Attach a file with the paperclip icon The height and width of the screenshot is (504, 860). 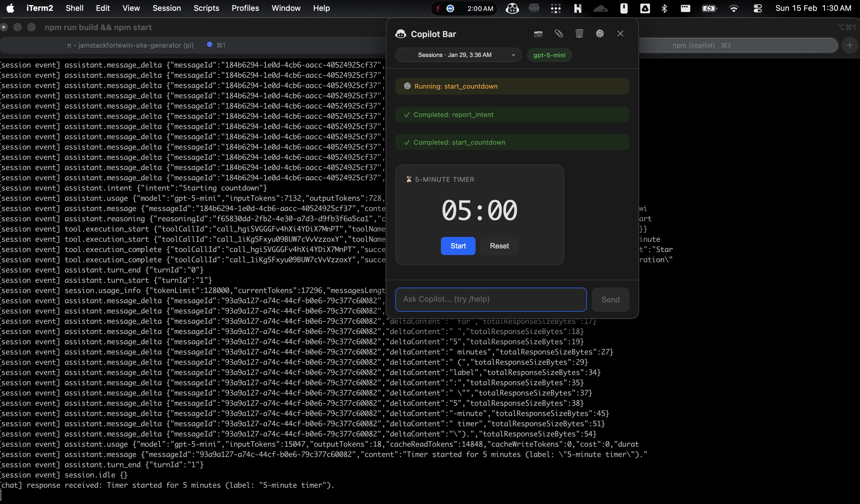[x=559, y=33]
